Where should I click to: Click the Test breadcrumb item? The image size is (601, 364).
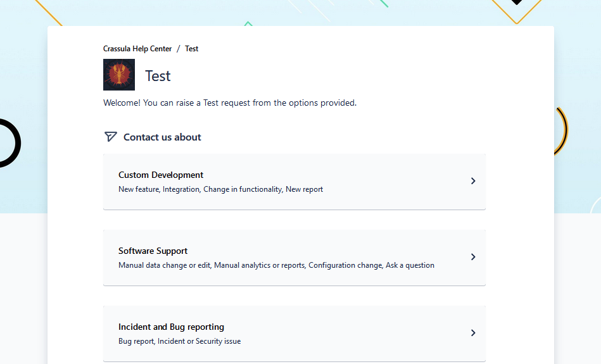(192, 49)
